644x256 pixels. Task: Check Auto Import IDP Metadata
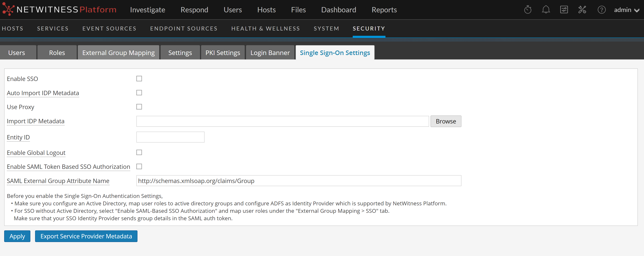point(139,93)
